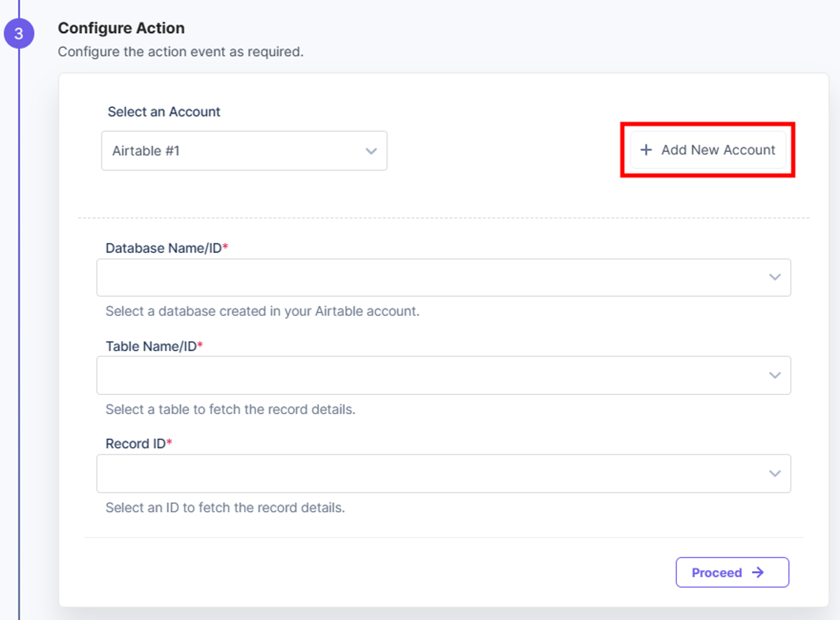
Task: Open the Record ID dropdown field
Action: (443, 474)
